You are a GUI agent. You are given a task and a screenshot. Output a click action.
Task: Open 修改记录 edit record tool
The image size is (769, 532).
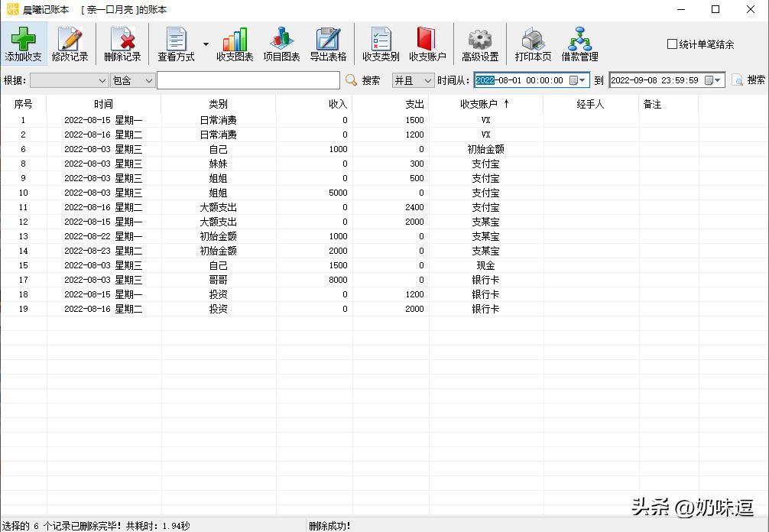click(70, 44)
